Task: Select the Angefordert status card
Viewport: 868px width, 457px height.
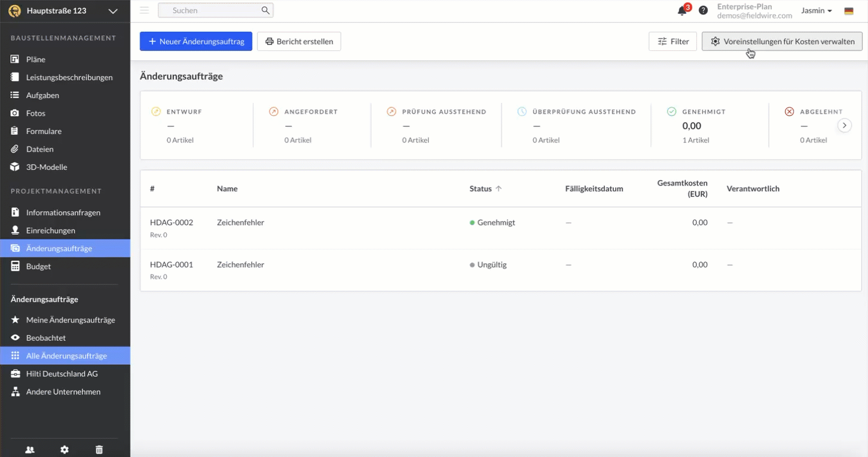Action: click(312, 125)
